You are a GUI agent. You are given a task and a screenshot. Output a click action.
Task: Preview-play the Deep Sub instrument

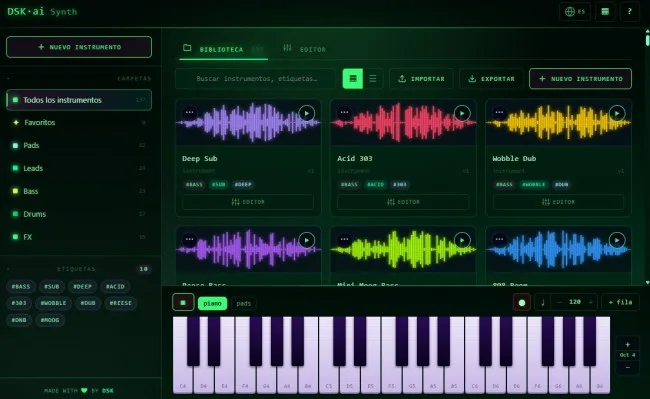pyautogui.click(x=307, y=113)
